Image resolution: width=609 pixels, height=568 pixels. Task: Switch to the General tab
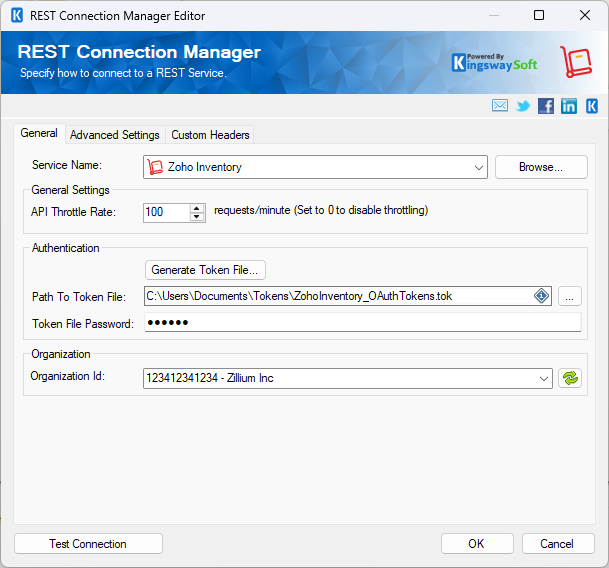pos(39,133)
